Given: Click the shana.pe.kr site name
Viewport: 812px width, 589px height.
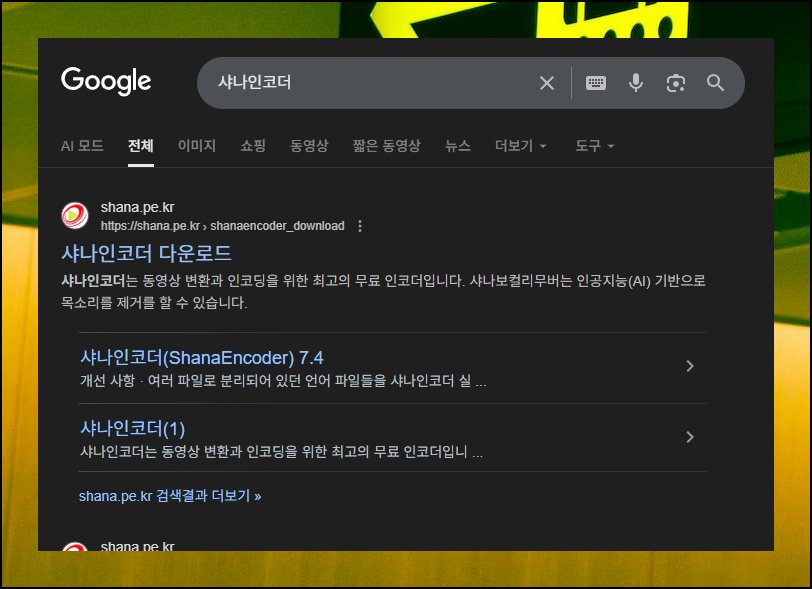Looking at the screenshot, I should (137, 207).
